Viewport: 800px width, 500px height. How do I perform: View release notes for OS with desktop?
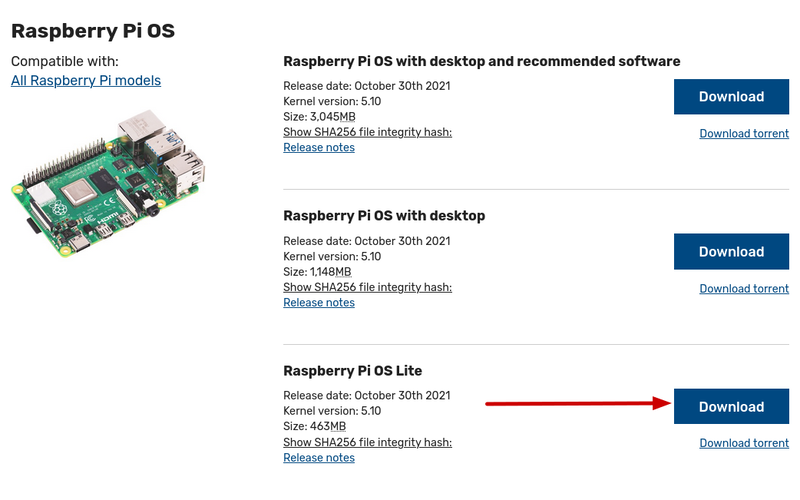318,303
